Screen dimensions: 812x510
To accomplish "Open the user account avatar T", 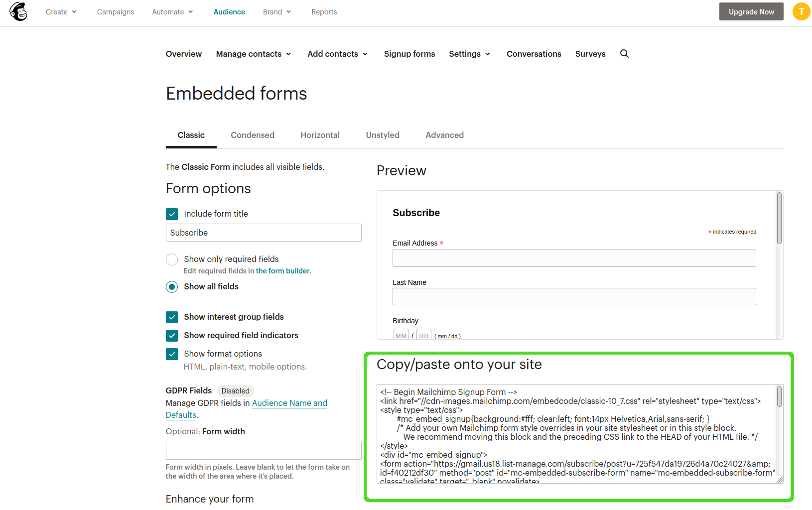I will click(801, 11).
